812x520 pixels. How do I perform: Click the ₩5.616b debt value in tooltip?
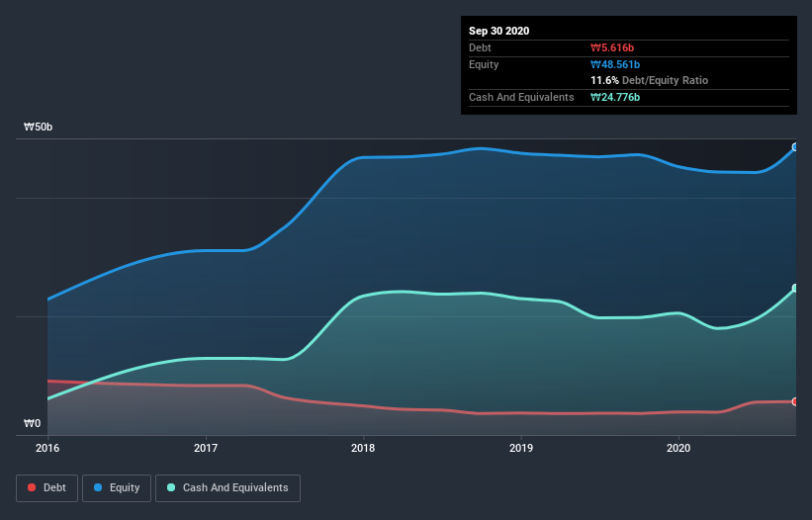pyautogui.click(x=612, y=48)
